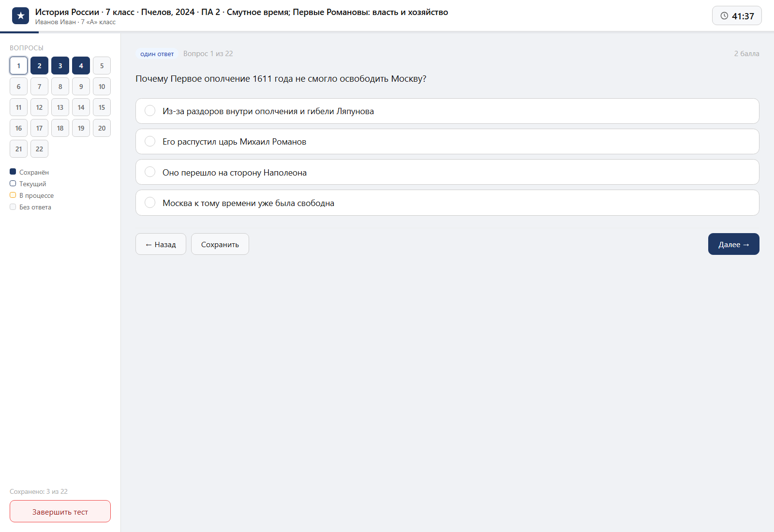Switch to question 12

pyautogui.click(x=39, y=107)
